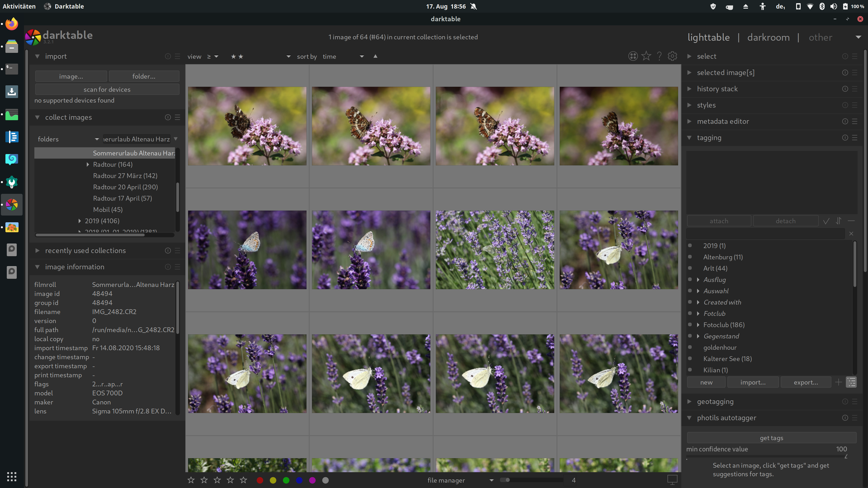Click the star overlay icon in toolbar

pyautogui.click(x=646, y=56)
